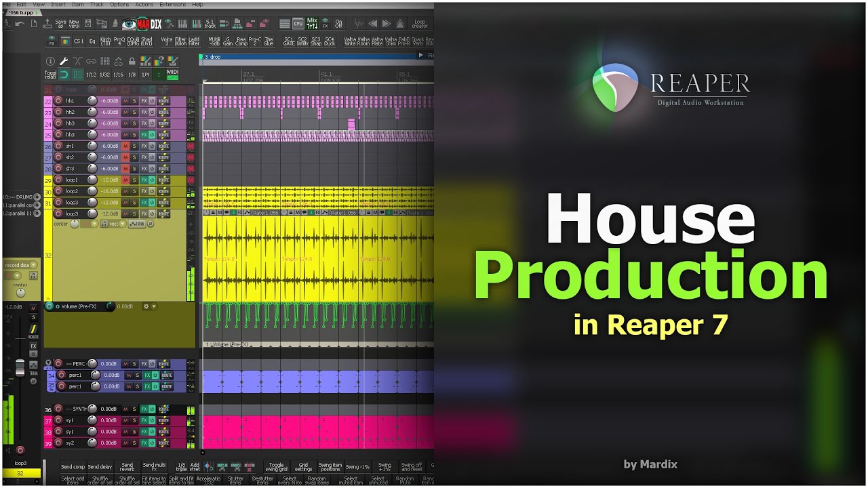Click the mixer strip volume fader

click(20, 367)
